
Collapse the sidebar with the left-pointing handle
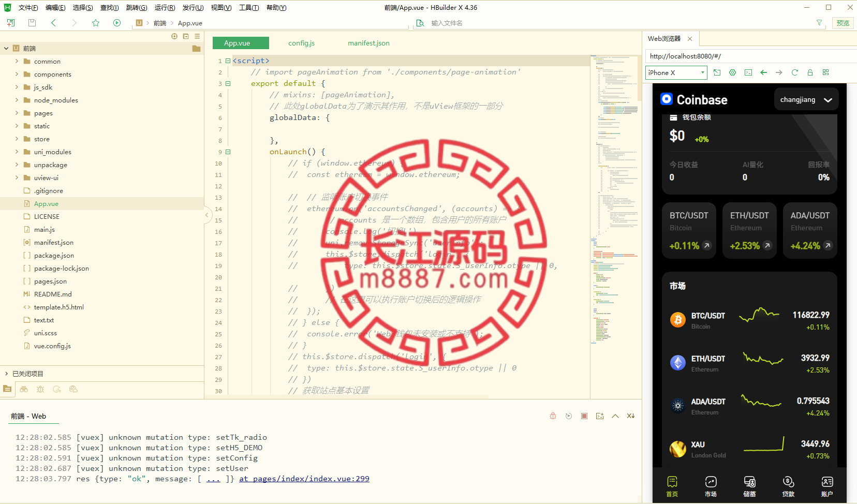tap(206, 215)
